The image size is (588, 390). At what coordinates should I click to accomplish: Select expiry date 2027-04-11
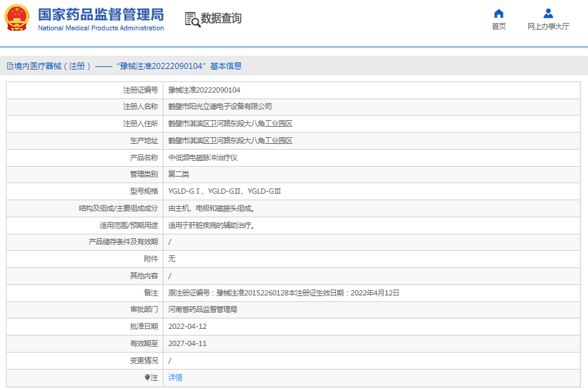tap(188, 343)
